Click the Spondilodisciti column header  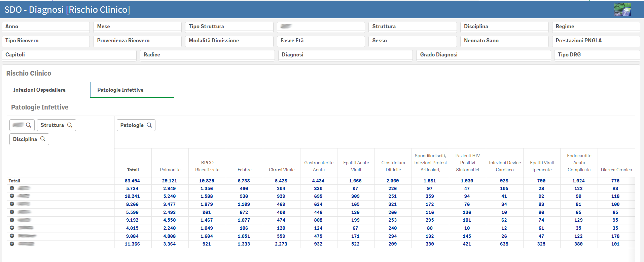point(430,163)
